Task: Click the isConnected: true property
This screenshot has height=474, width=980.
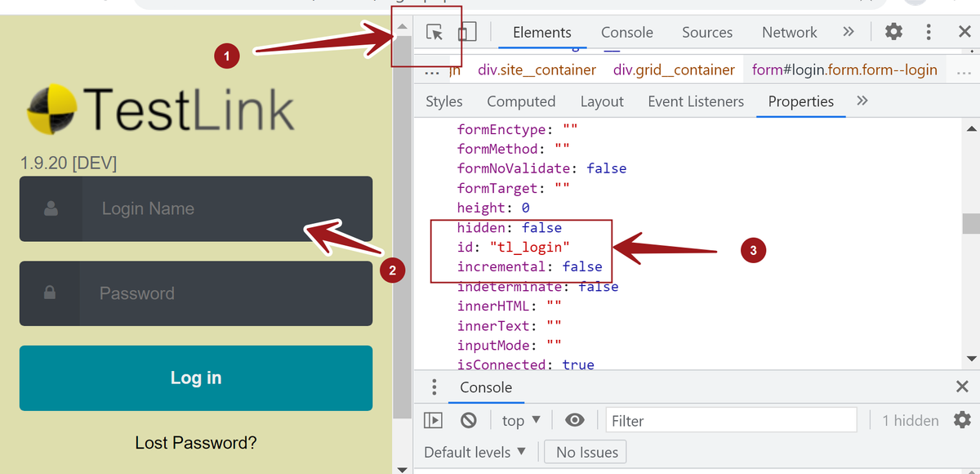Action: (x=526, y=364)
